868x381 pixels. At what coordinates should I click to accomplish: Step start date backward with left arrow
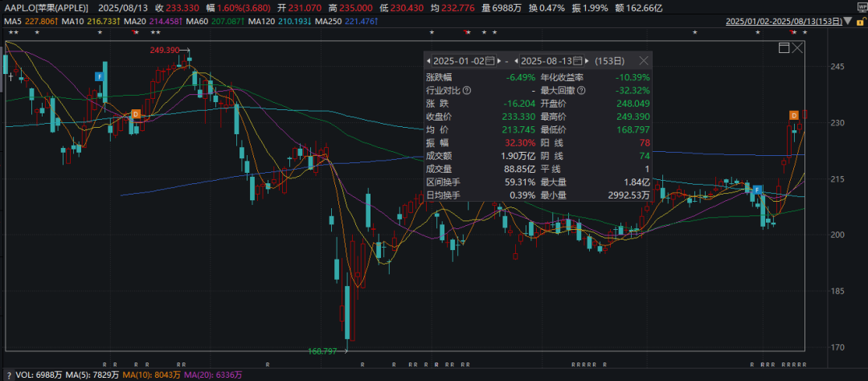click(428, 61)
